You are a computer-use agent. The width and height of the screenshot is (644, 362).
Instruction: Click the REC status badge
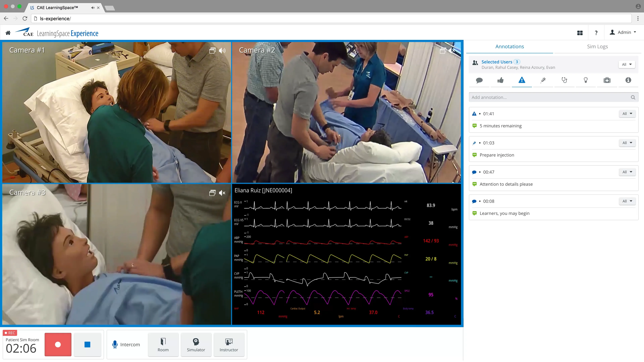pyautogui.click(x=10, y=333)
